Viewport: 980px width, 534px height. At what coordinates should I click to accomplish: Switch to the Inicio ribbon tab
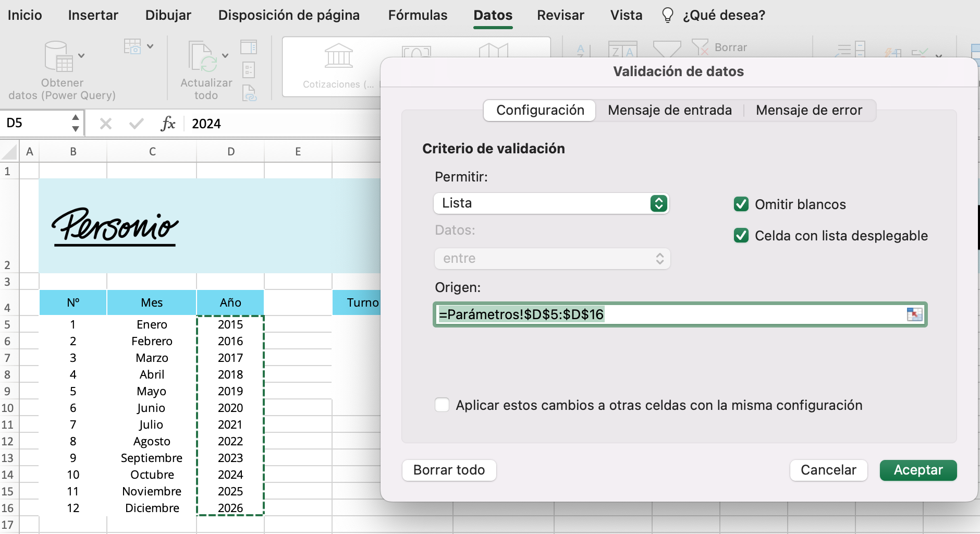pyautogui.click(x=24, y=15)
